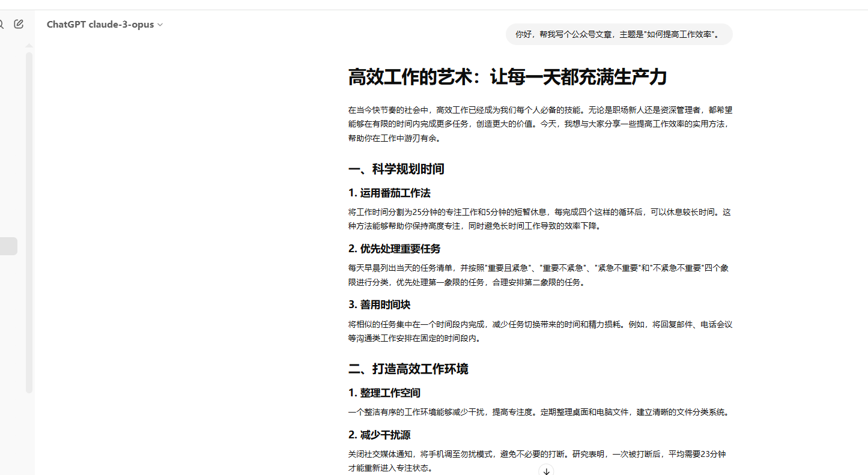Click the article title 高效工作的艺术
The image size is (868, 475).
(x=508, y=77)
